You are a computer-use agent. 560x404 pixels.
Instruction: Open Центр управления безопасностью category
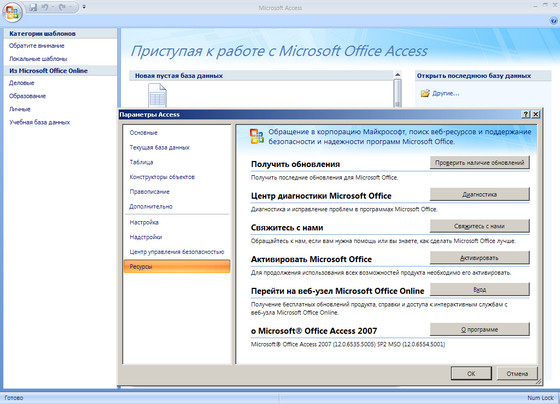tap(177, 252)
